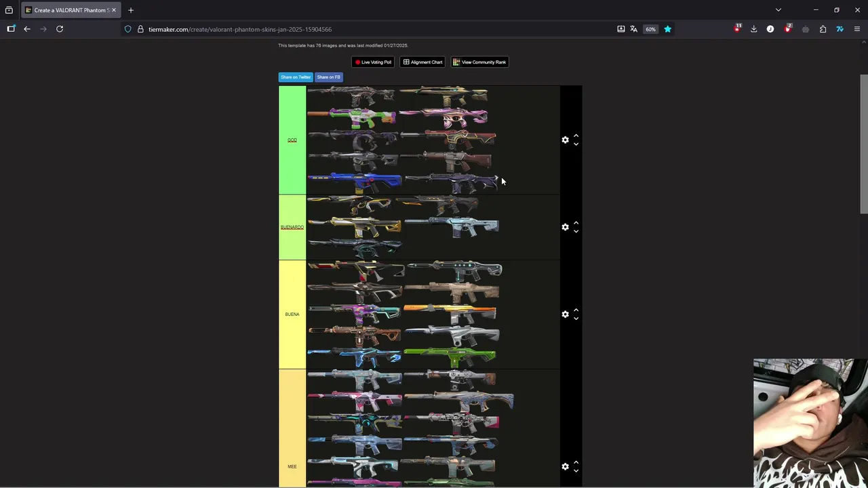
Task: Click the blue extension icon near menu
Action: 840,29
